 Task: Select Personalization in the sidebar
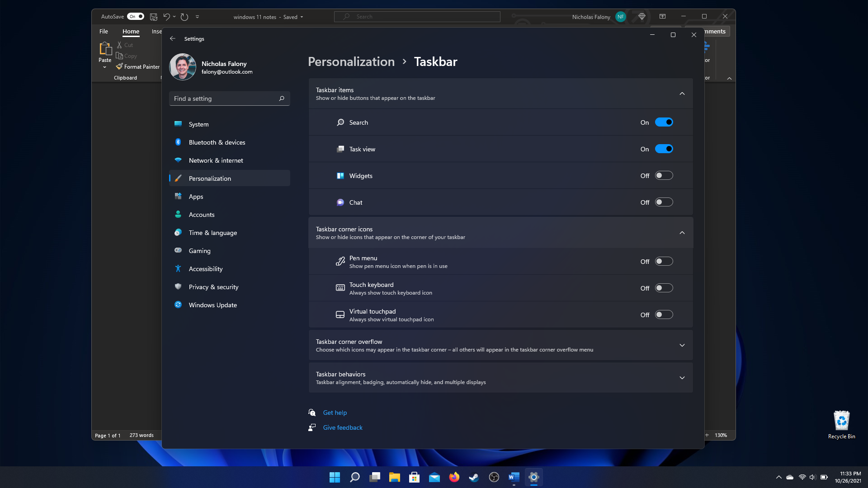tap(230, 178)
